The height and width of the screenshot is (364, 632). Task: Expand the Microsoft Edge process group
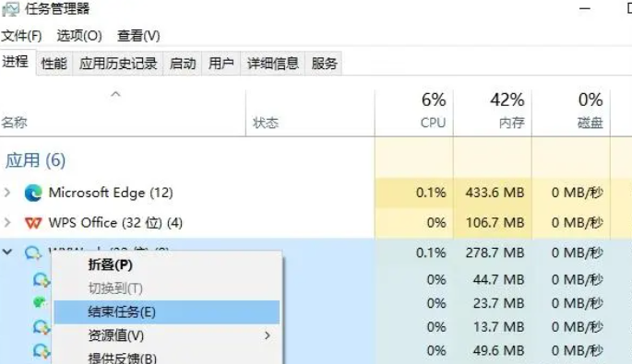point(6,193)
